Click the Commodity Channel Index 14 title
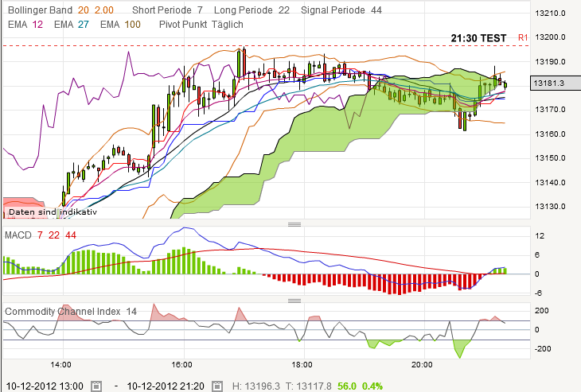The width and height of the screenshot is (581, 392). [71, 312]
